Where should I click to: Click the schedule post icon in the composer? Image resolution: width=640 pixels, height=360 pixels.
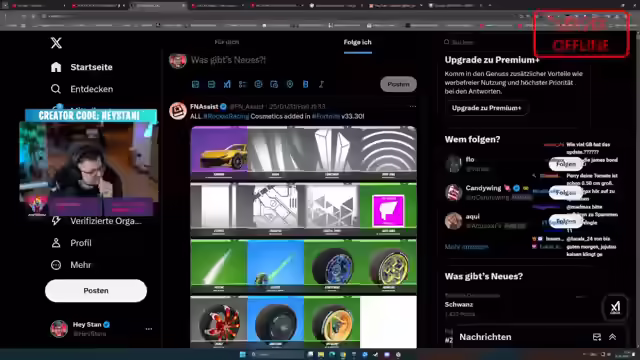(x=274, y=84)
